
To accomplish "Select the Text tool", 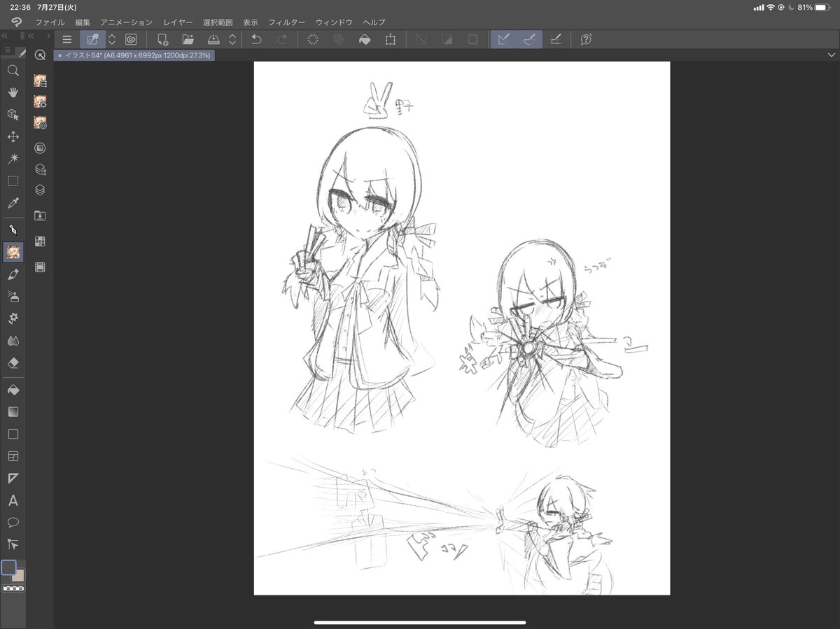I will 13,500.
